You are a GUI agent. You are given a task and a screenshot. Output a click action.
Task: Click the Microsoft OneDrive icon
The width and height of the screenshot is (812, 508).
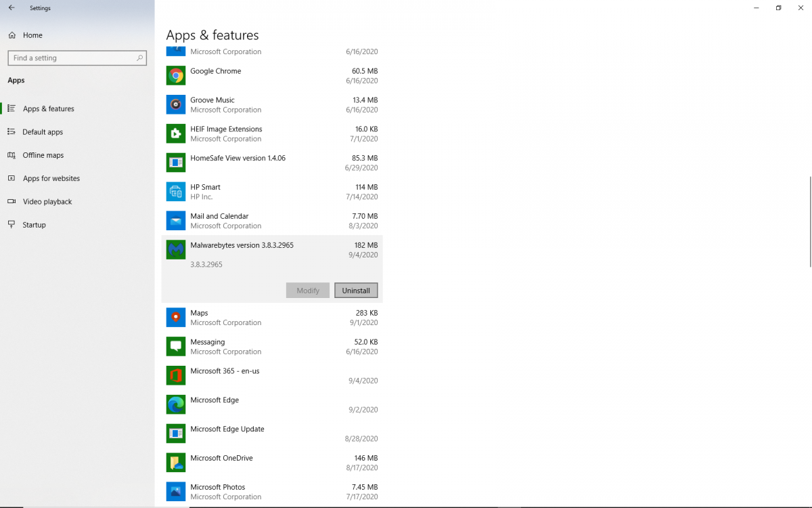pyautogui.click(x=176, y=463)
